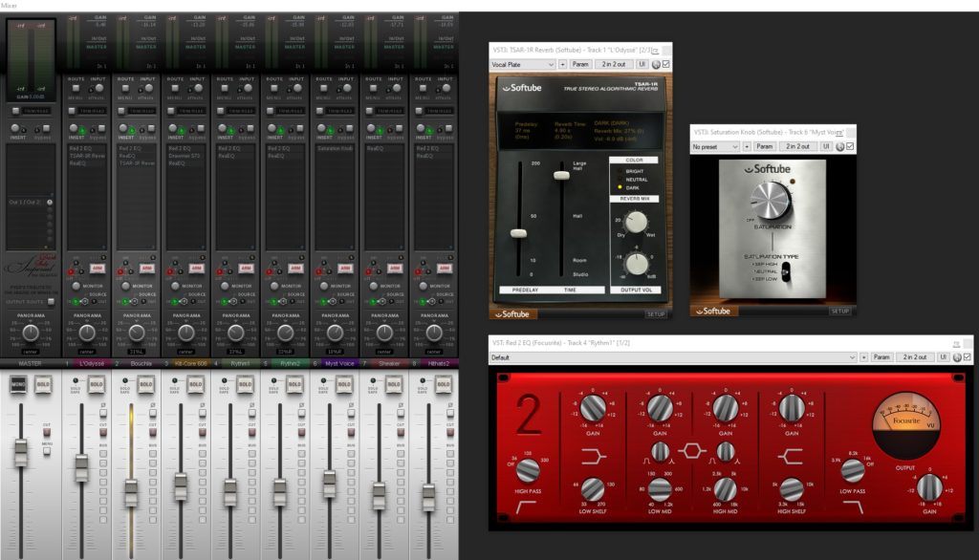Open the 2 in 2 out routing in Saturation Knob
Screen dimensions: 979x560
(797, 147)
